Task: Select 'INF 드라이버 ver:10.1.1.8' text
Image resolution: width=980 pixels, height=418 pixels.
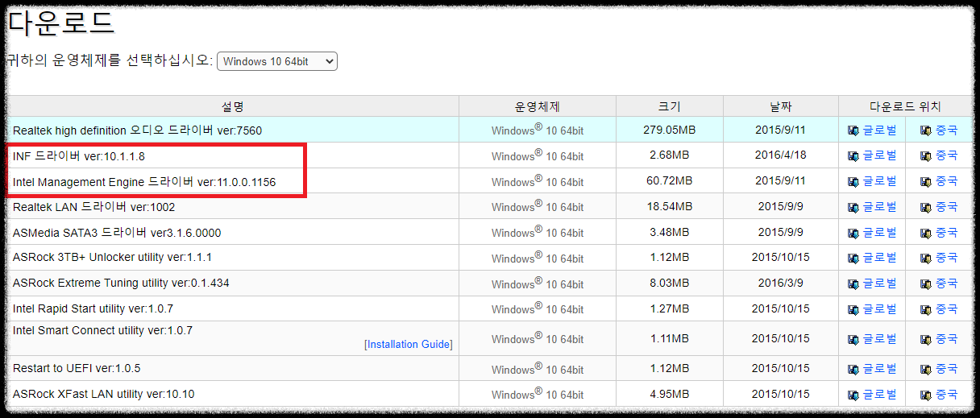Action: [79, 156]
